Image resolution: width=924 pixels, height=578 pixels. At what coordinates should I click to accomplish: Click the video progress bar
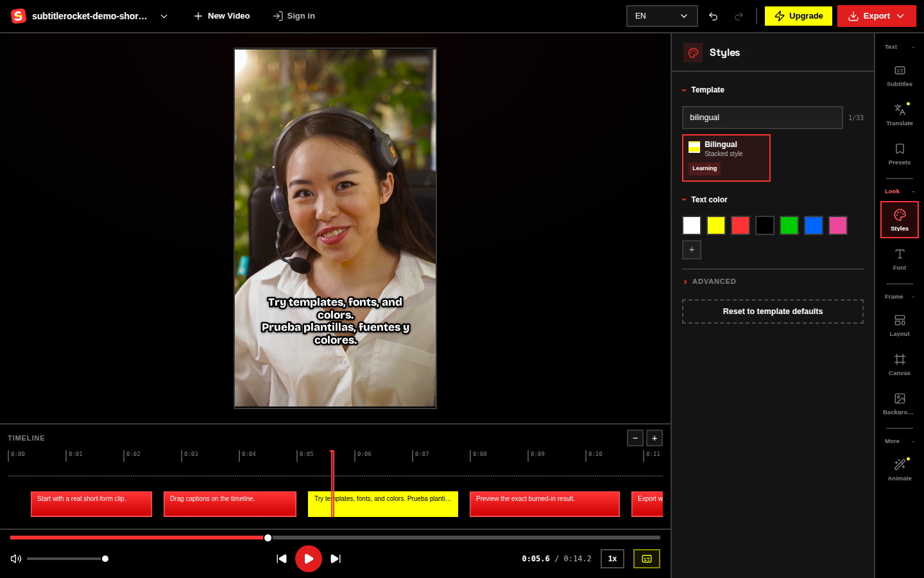(335, 538)
